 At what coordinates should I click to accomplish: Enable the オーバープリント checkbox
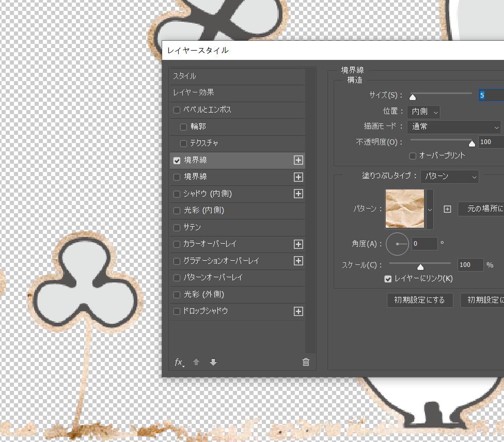click(412, 156)
